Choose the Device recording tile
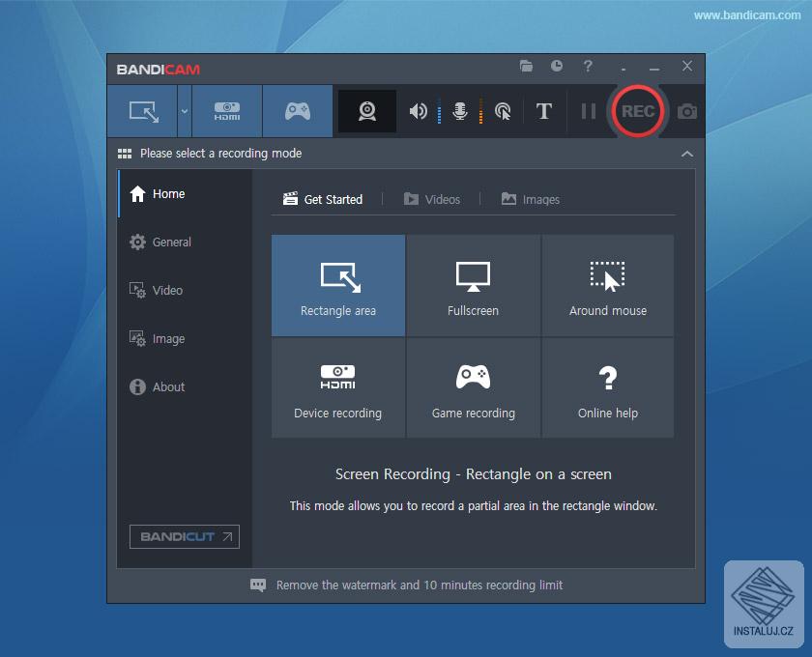The image size is (812, 657). pos(338,387)
